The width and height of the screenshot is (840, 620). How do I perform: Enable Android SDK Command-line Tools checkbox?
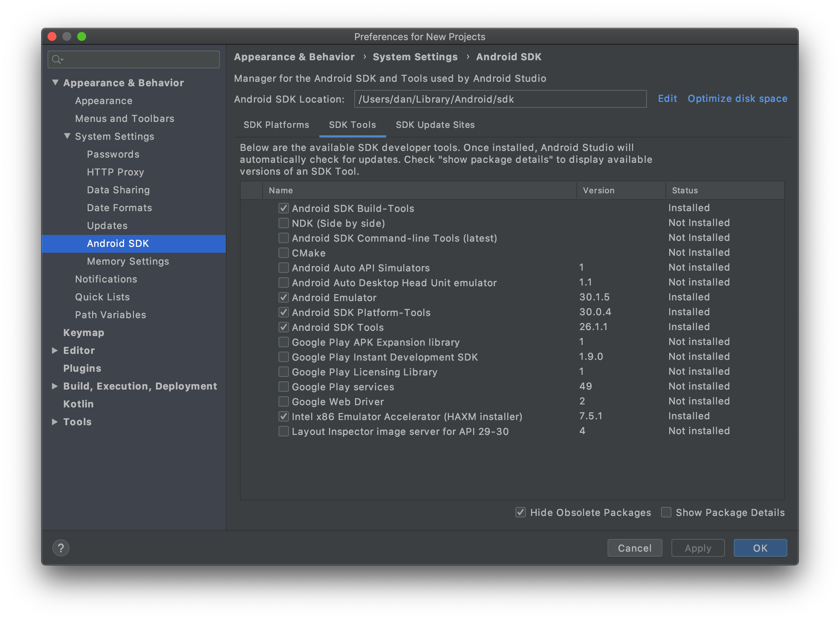282,238
